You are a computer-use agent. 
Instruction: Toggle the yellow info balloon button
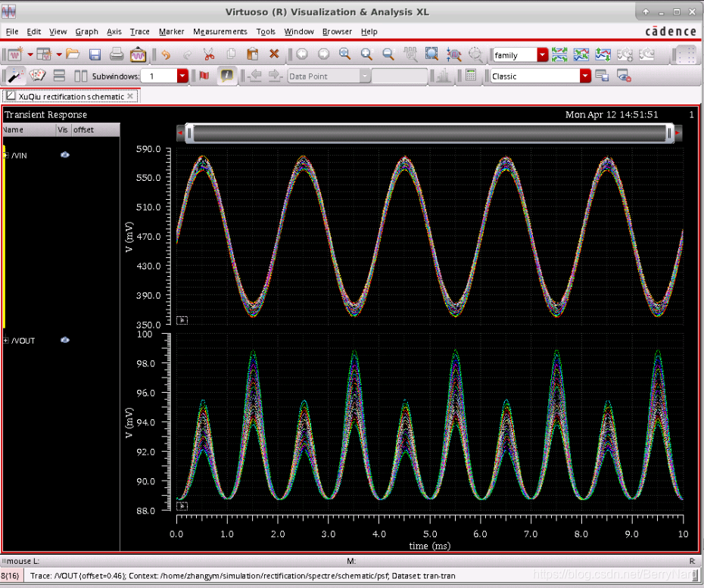(x=226, y=76)
